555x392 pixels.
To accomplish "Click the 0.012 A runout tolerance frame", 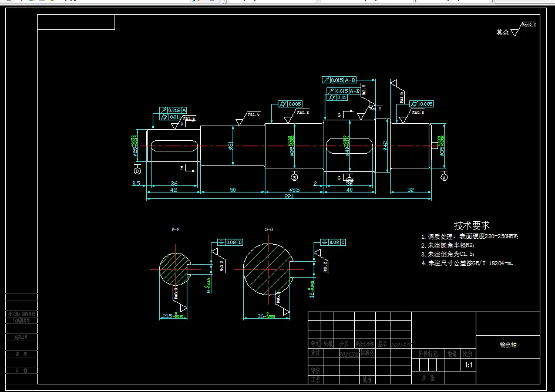I will [x=173, y=110].
